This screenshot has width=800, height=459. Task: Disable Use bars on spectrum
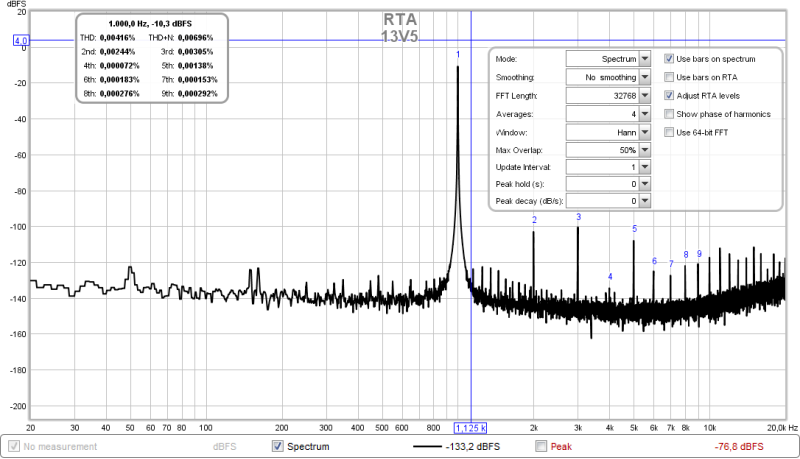click(670, 59)
